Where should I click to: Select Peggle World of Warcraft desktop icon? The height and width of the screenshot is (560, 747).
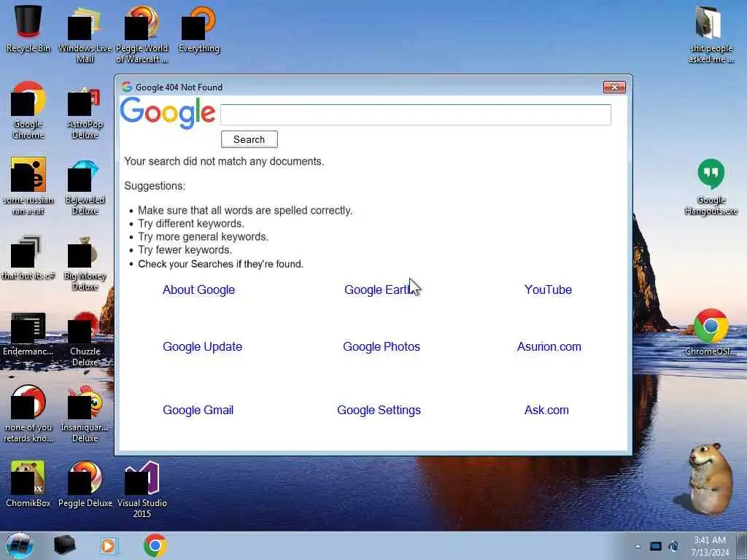coord(142,34)
